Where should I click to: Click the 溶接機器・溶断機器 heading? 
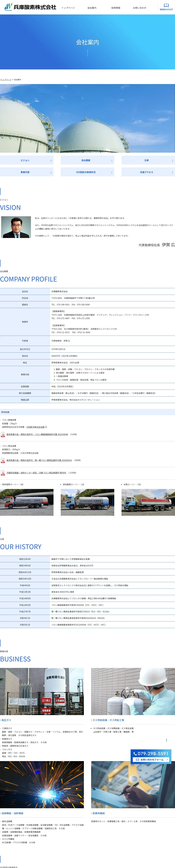tap(12, 813)
